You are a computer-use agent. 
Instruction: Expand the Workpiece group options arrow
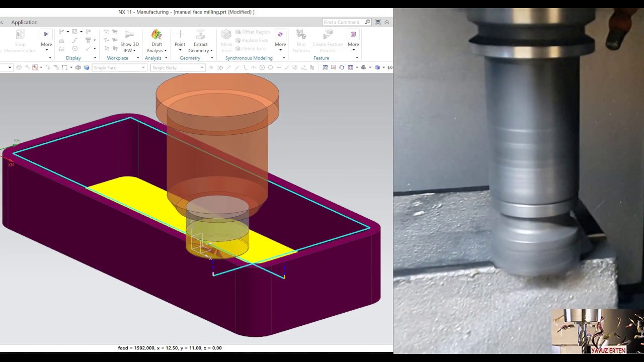pyautogui.click(x=138, y=58)
